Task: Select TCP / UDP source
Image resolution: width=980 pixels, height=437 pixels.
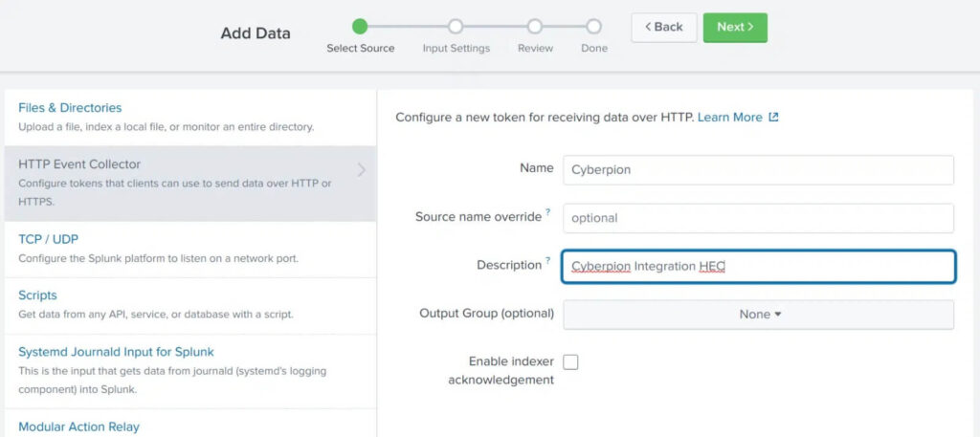Action: point(48,239)
